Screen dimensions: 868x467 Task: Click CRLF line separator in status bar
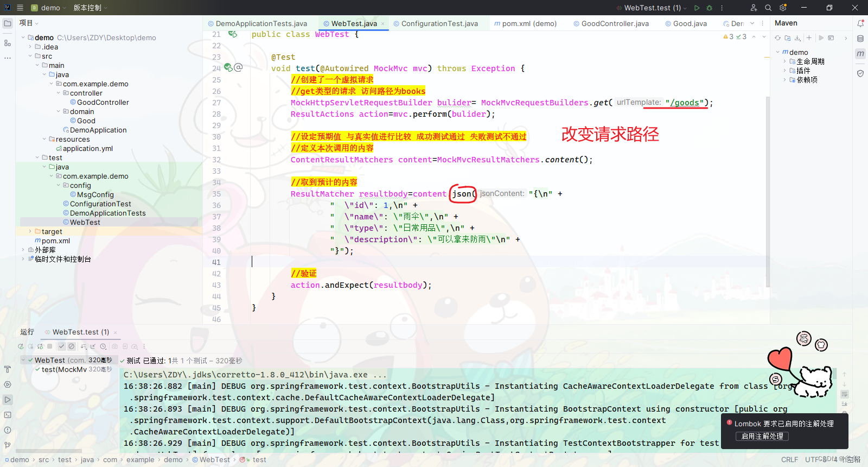(x=789, y=459)
